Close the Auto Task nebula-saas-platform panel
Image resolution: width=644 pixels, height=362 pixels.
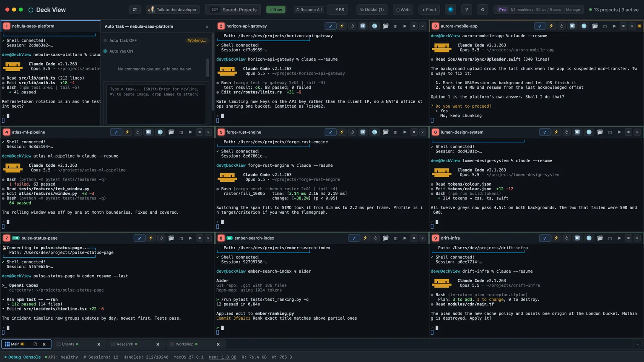(x=207, y=26)
